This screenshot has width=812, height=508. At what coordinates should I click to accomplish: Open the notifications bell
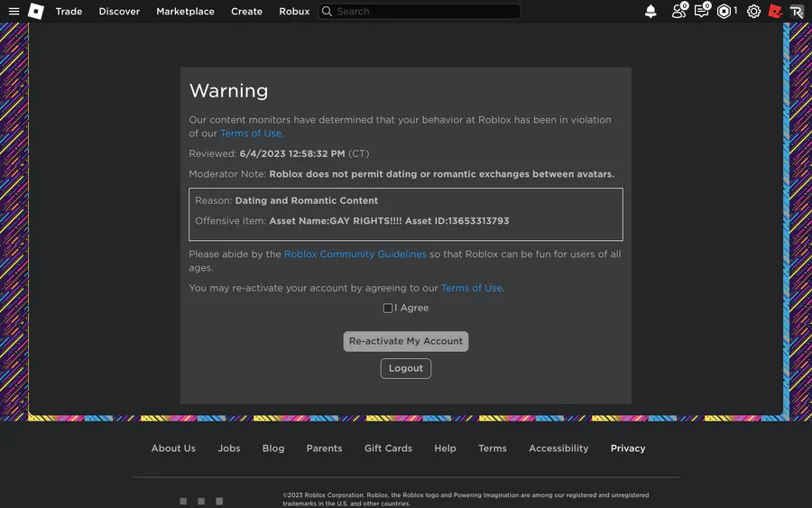click(651, 12)
